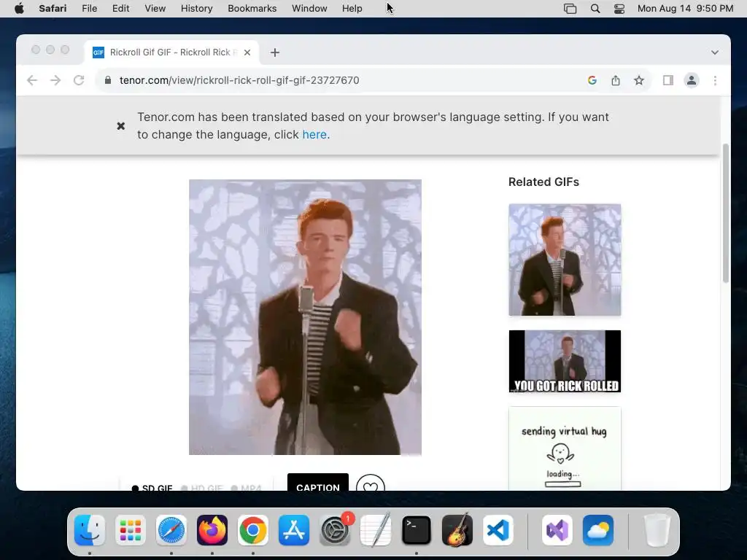Click the 'here' language link
Screen dimensions: 747x560
(x=314, y=135)
